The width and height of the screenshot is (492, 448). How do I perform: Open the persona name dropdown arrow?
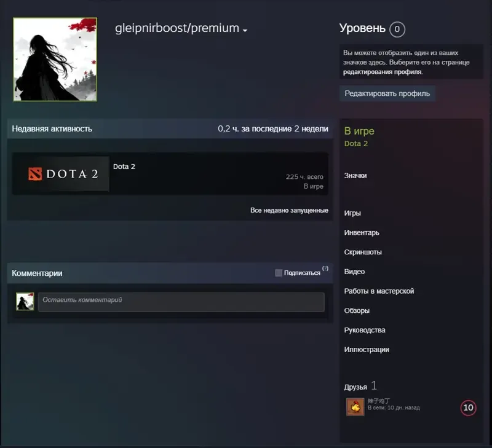[245, 30]
